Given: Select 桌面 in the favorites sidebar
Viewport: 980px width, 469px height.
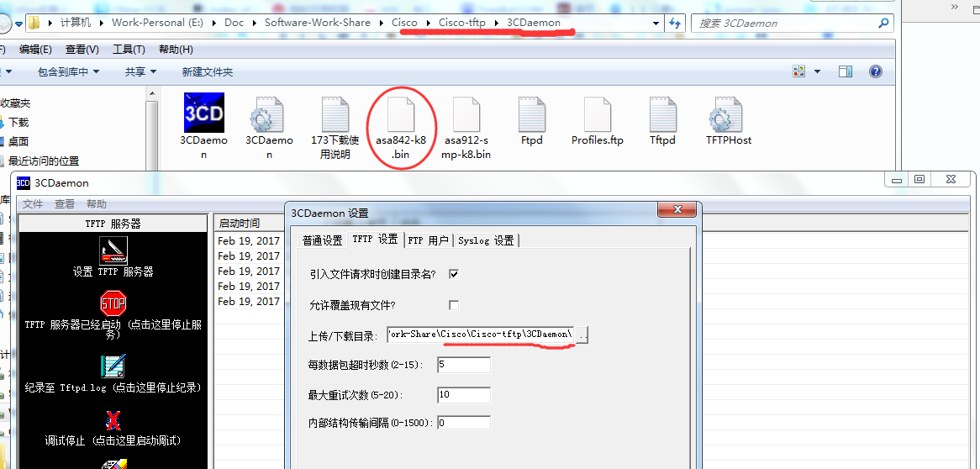Looking at the screenshot, I should pos(18,141).
